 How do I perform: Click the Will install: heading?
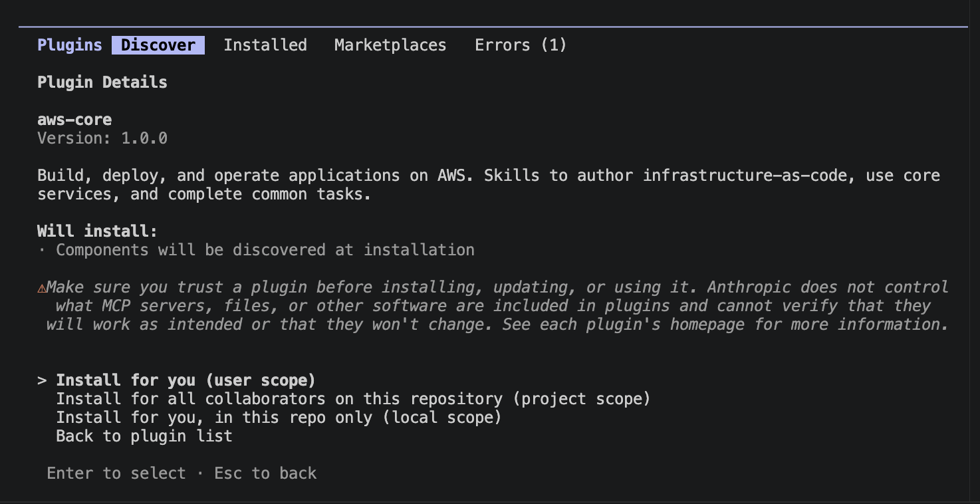pos(98,231)
